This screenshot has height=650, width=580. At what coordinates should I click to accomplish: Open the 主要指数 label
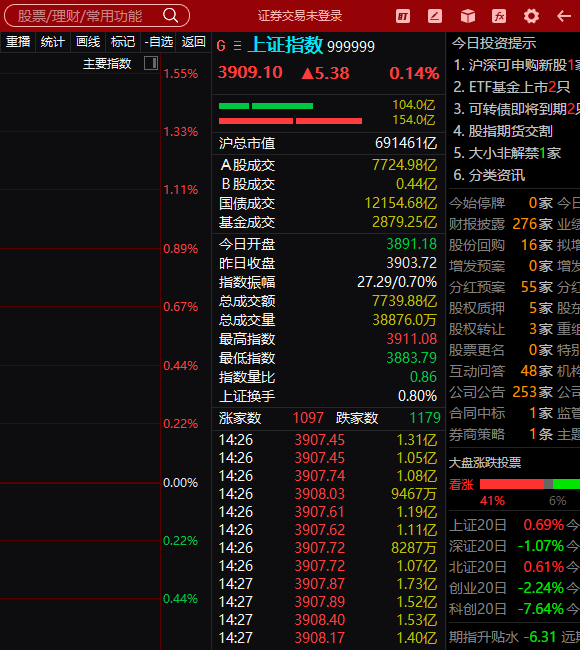click(107, 63)
